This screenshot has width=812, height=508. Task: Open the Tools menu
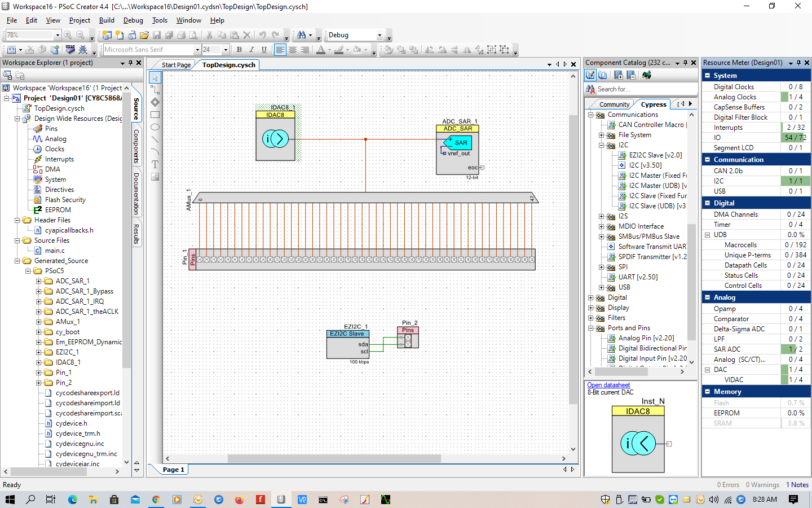click(160, 20)
